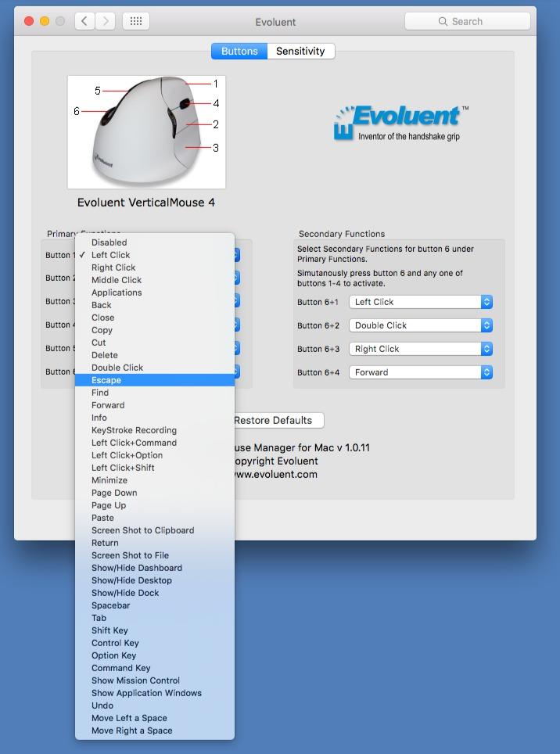Choose Spacebar from the menu
Viewport: 560px width, 754px height.
pyautogui.click(x=155, y=605)
